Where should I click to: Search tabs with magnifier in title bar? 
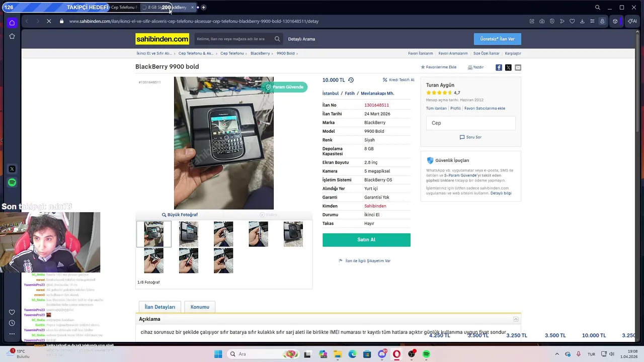[597, 7]
